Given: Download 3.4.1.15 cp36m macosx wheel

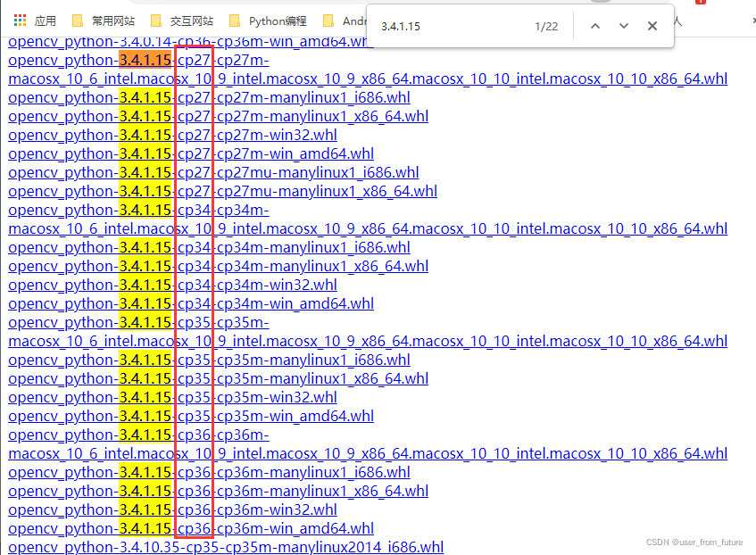Looking at the screenshot, I should click(x=368, y=444).
